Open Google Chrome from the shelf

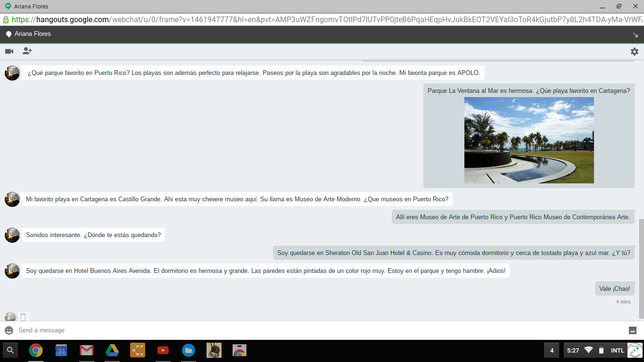pos(36,350)
